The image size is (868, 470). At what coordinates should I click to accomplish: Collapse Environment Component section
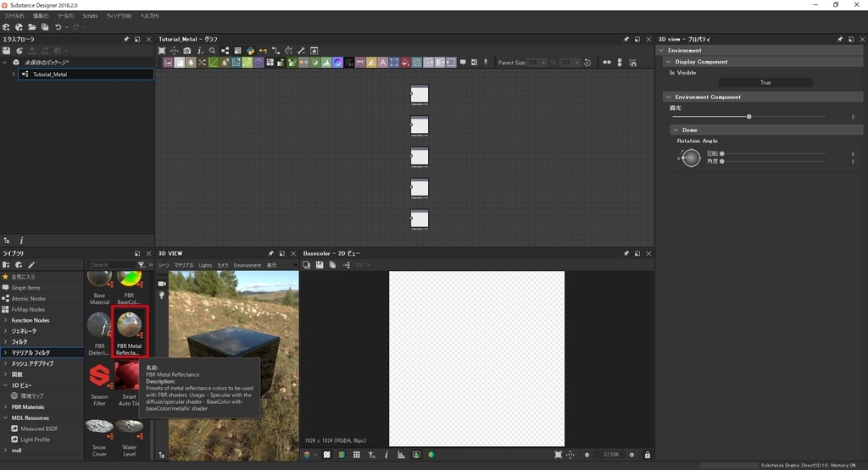(668, 97)
